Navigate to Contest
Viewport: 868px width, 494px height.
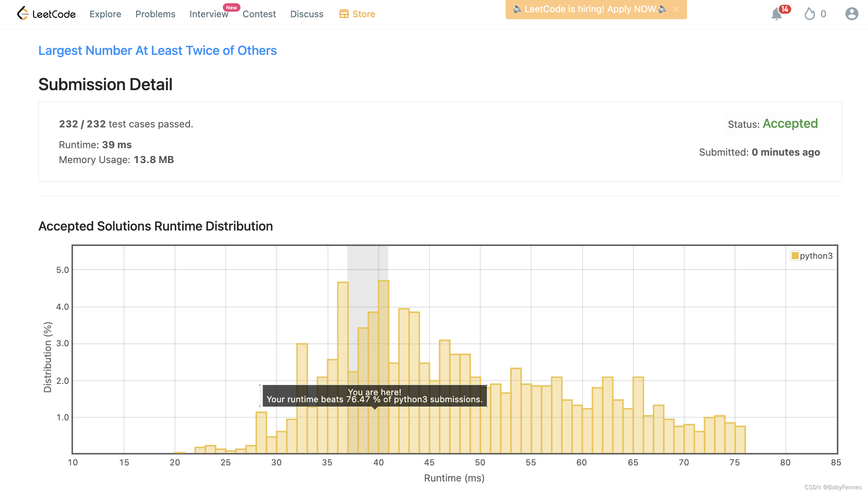click(x=259, y=14)
